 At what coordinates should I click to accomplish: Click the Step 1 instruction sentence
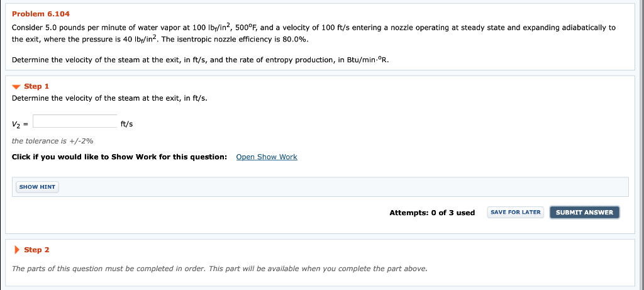click(109, 98)
